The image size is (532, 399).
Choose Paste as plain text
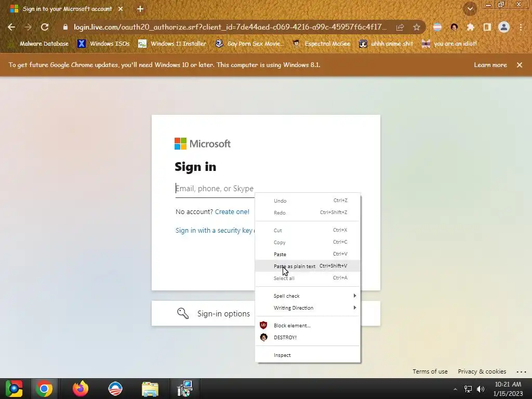pos(308,266)
